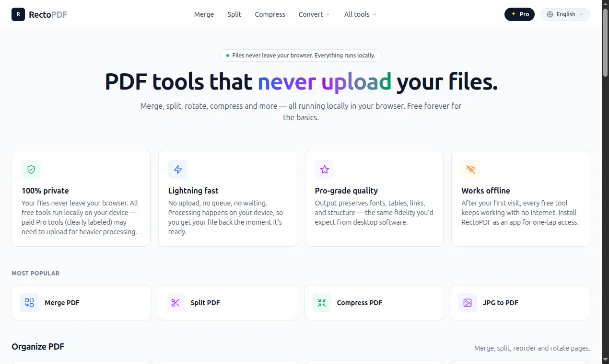
Task: Open the Split PDF tool card
Action: pyautogui.click(x=228, y=303)
